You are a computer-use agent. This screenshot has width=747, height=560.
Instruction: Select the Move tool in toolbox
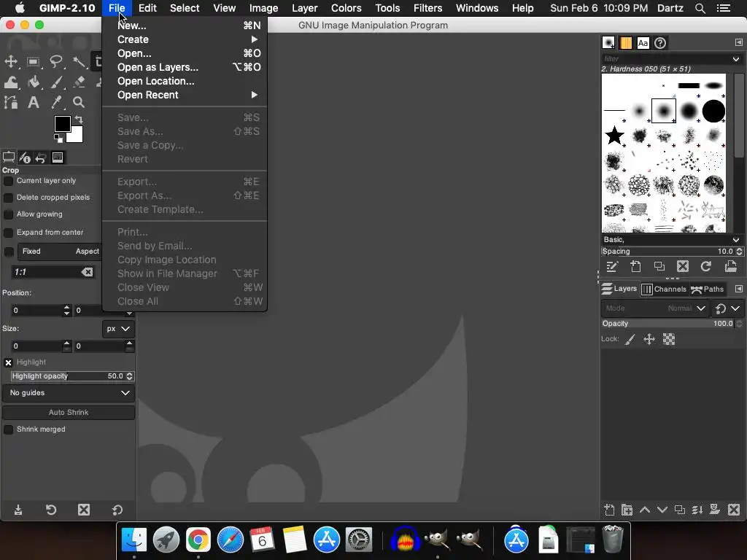pos(11,61)
